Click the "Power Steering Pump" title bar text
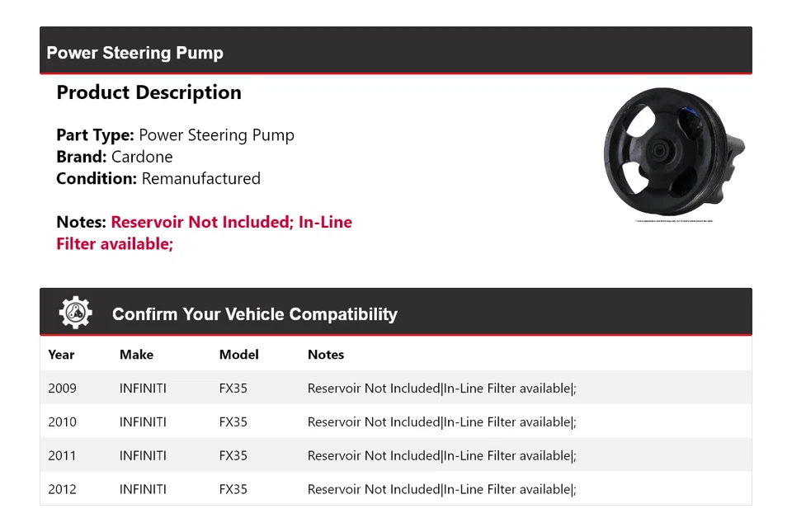Image resolution: width=792 pixels, height=532 pixels. tap(134, 53)
